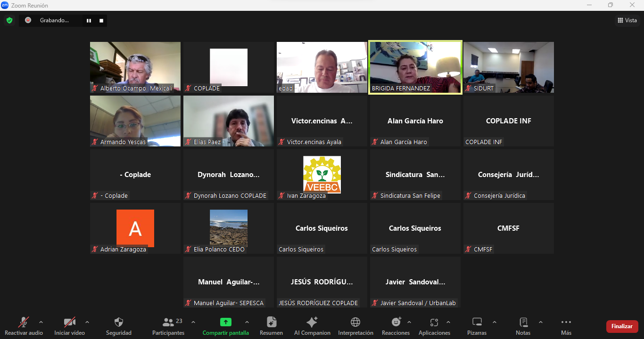Click muted mic icon beside Alan García Haro

375,142
